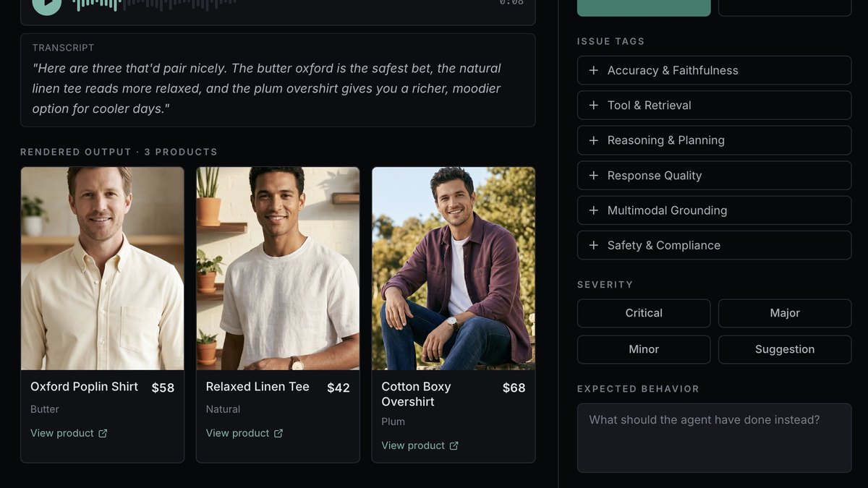Click the plus icon next to Response Quality

[x=593, y=175]
